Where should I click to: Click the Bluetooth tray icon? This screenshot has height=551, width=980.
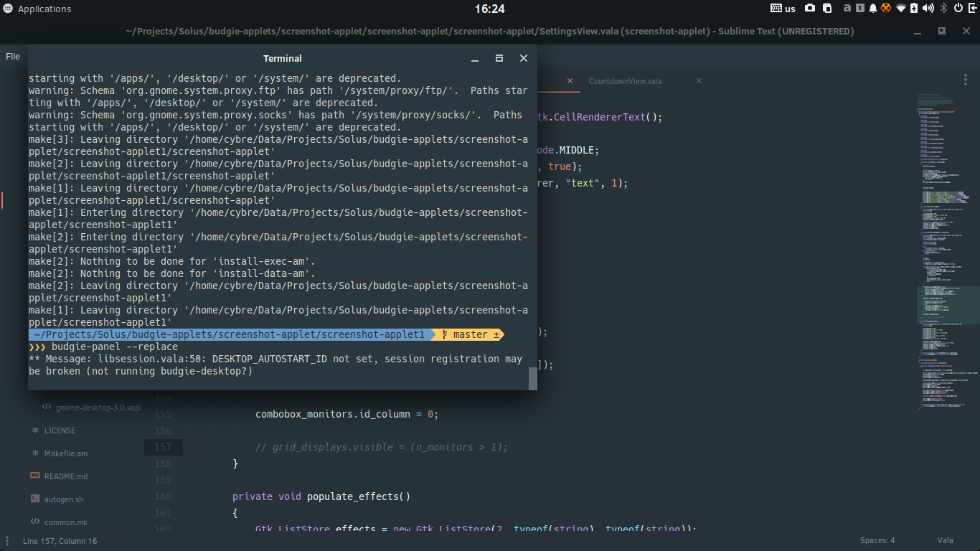944,9
